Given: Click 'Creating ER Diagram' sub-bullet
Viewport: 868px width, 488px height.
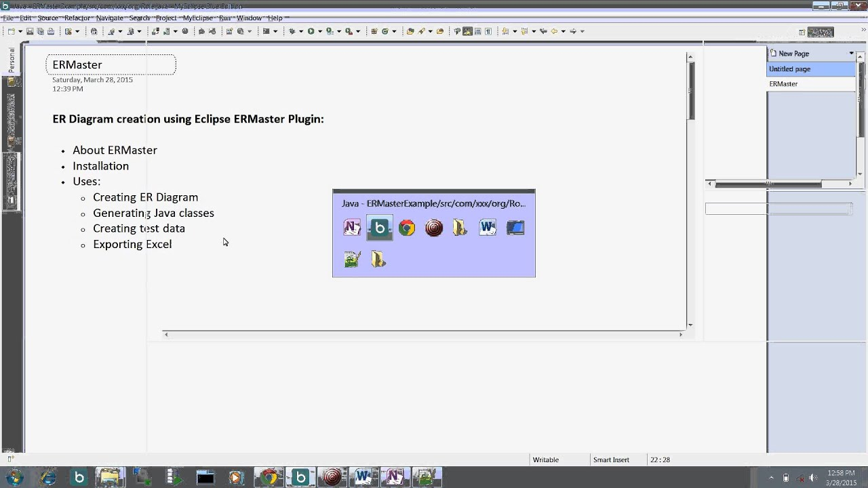Looking at the screenshot, I should point(145,197).
